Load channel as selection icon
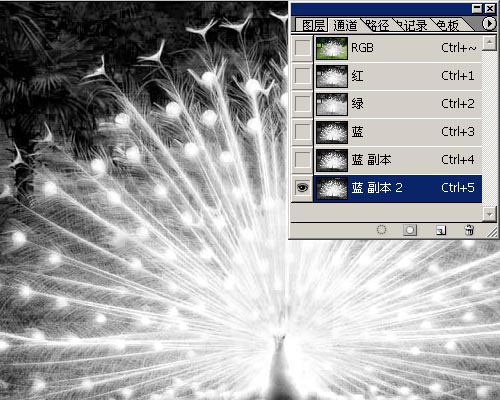This screenshot has height=400, width=500. [381, 230]
